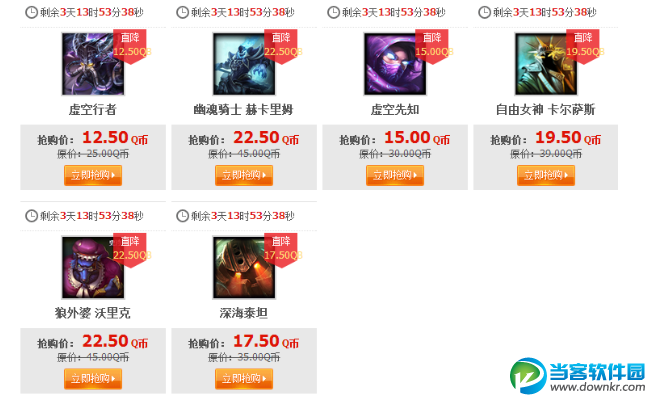The height and width of the screenshot is (401, 646).
Task: Click 立即抢购 button for 自由女神 卡尔萨斯
Action: tap(546, 176)
